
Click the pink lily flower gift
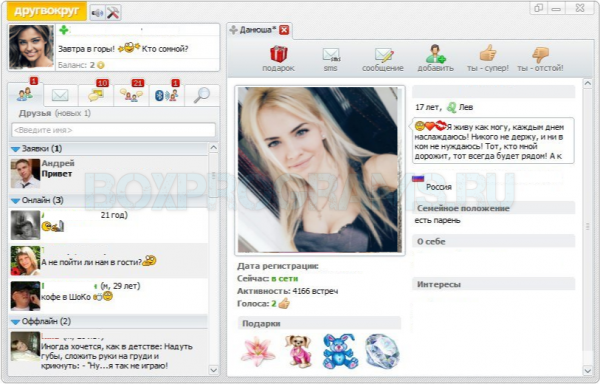point(258,351)
